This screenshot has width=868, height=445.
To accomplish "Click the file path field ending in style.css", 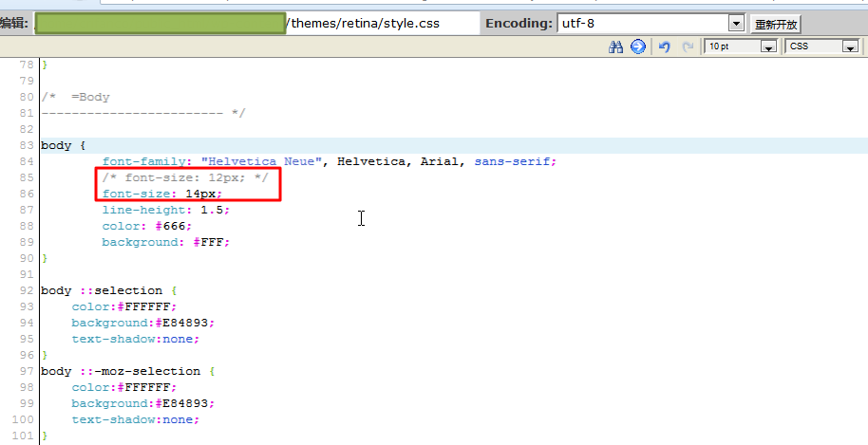I will click(257, 23).
